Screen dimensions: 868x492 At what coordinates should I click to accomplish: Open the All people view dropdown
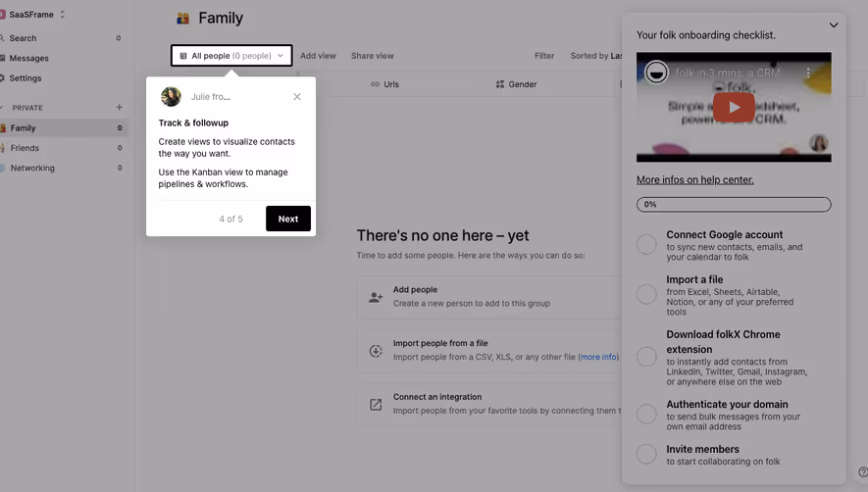(x=231, y=55)
